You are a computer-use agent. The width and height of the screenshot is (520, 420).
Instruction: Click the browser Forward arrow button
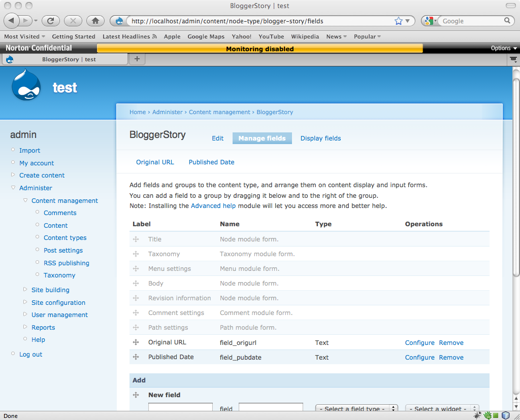pyautogui.click(x=25, y=21)
